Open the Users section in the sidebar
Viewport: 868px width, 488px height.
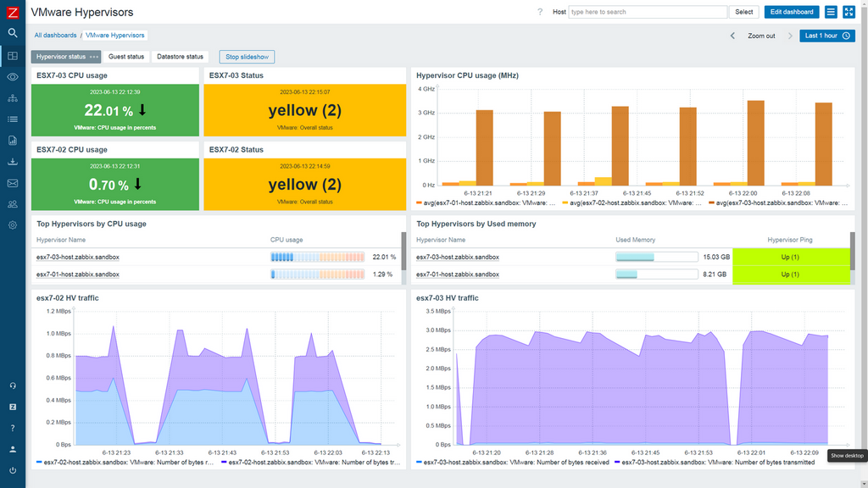point(13,204)
